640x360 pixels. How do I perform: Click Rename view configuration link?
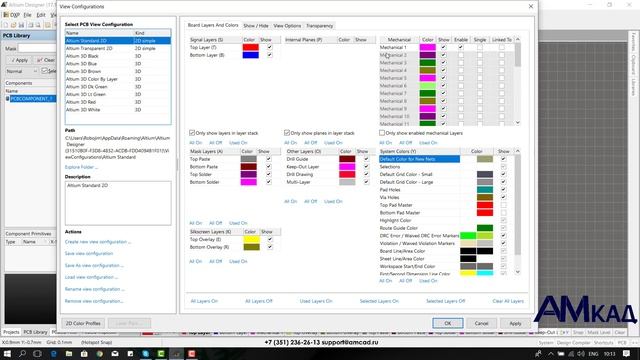(94, 289)
